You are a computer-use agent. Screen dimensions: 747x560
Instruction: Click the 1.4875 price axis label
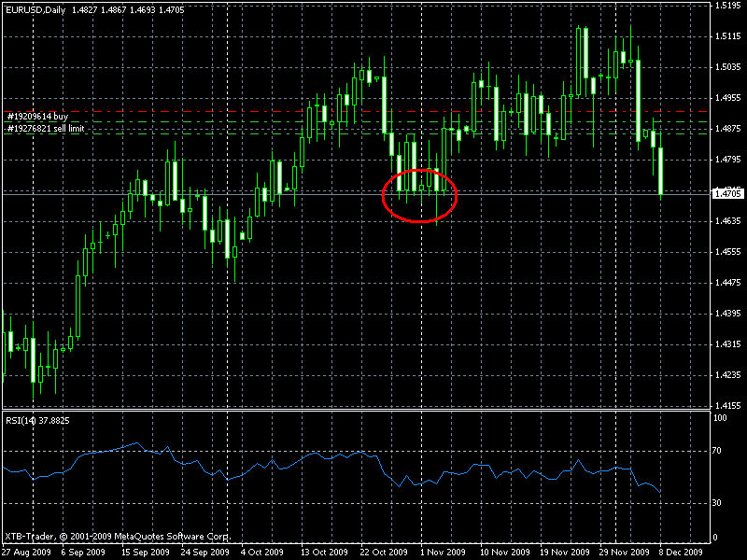(x=728, y=129)
